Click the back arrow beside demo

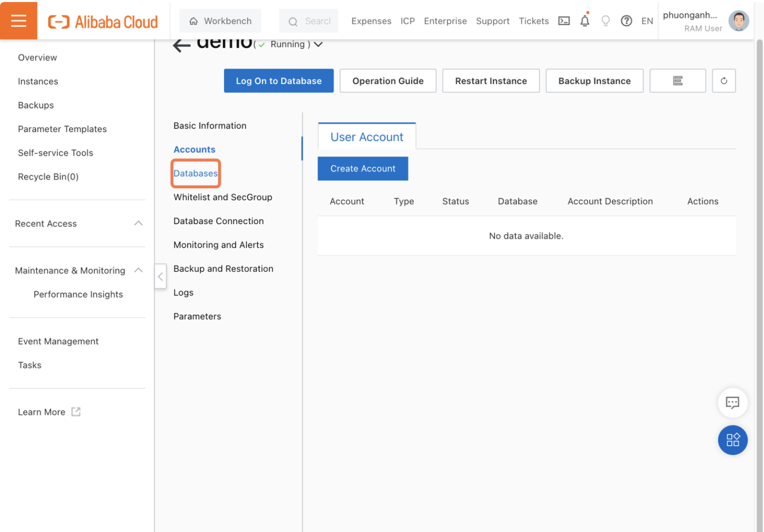tap(181, 44)
